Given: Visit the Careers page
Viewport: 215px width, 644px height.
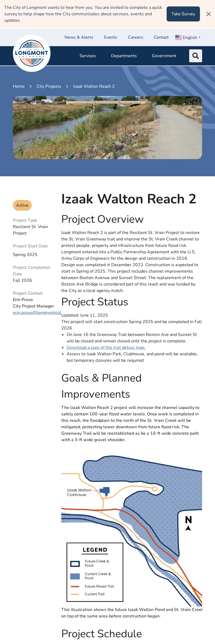Looking at the screenshot, I should click(135, 37).
